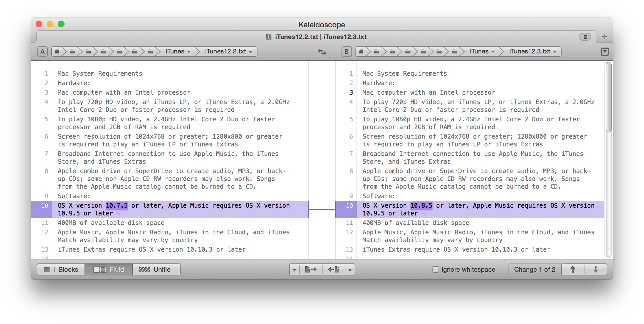The height and width of the screenshot is (324, 644).
Task: Switch to Blocks comparison view
Action: (x=61, y=269)
